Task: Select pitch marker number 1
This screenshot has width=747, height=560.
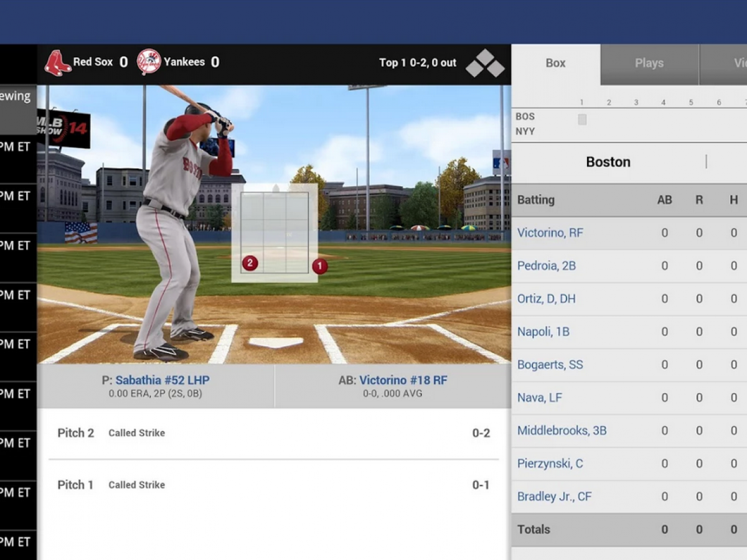Action: (x=320, y=266)
